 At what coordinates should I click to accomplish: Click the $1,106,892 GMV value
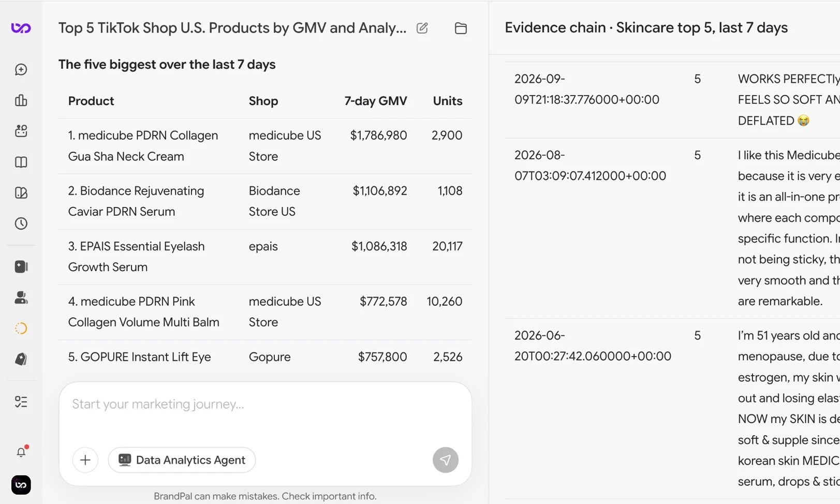[x=380, y=190]
